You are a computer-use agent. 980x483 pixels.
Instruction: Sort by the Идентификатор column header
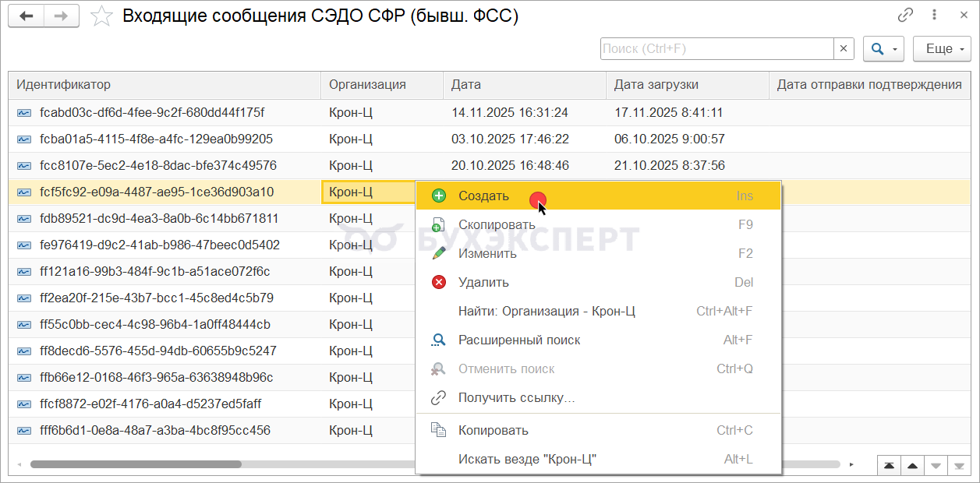[64, 85]
